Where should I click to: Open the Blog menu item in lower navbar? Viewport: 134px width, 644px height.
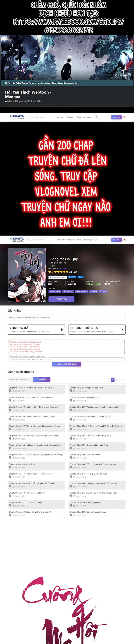click(x=79, y=240)
